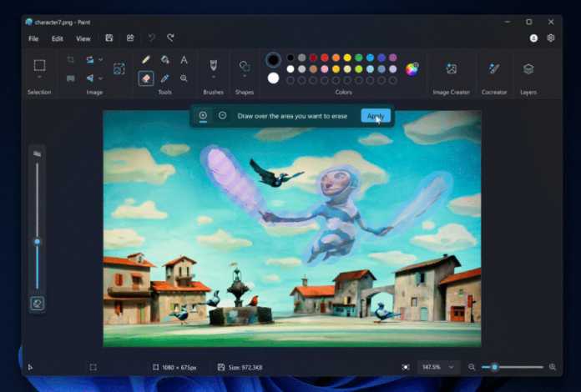This screenshot has height=392, width=581.
Task: Open the Edit colors wheel
Action: point(412,69)
